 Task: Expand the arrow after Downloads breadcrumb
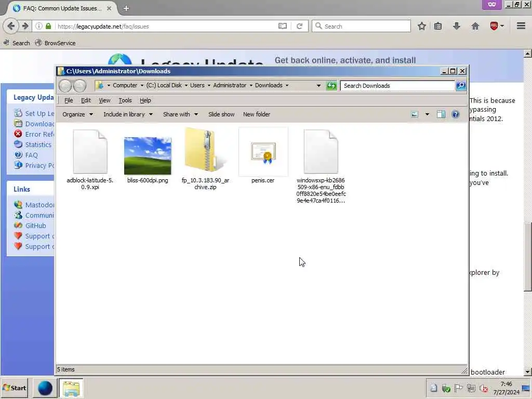287,86
